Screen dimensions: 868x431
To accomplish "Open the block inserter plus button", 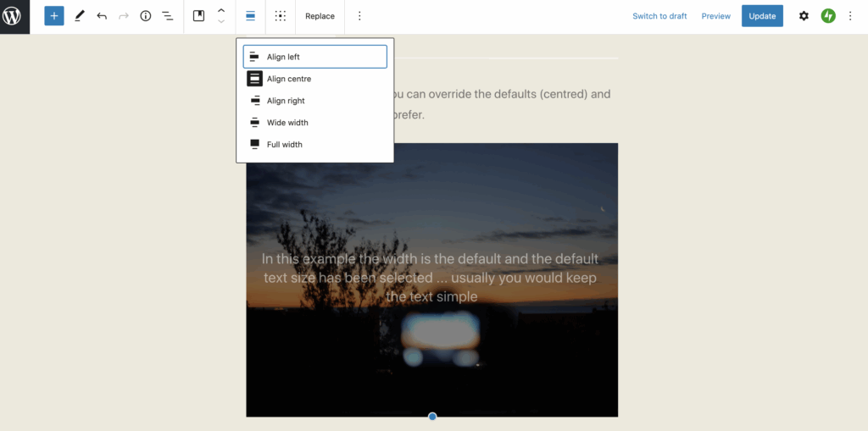I will point(54,16).
